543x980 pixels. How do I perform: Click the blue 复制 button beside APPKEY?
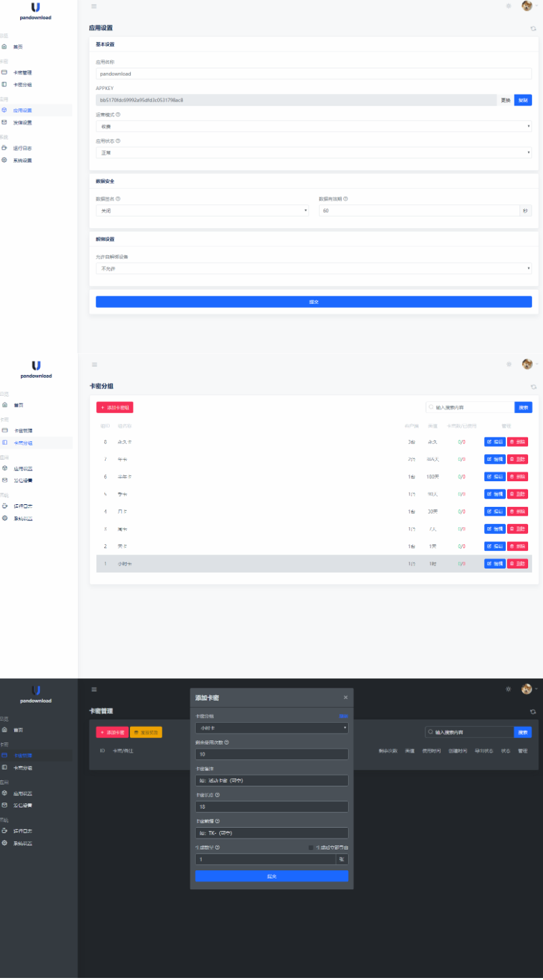point(523,100)
